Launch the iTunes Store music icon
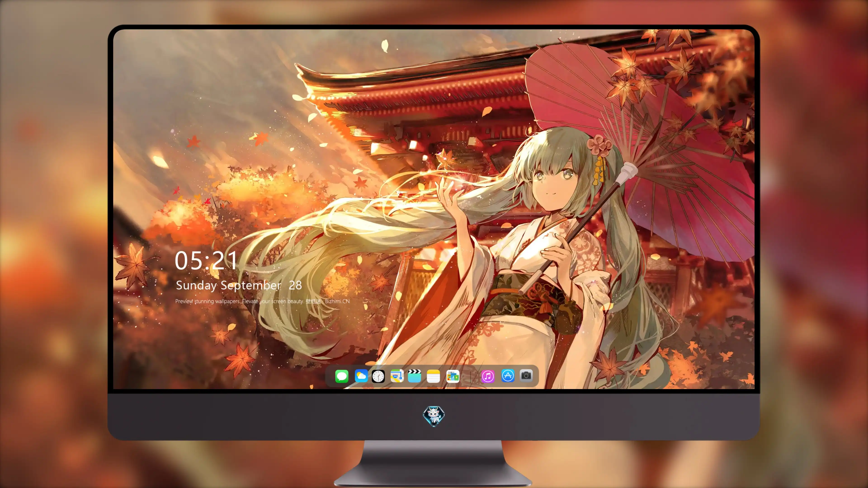The width and height of the screenshot is (868, 488). point(488,376)
